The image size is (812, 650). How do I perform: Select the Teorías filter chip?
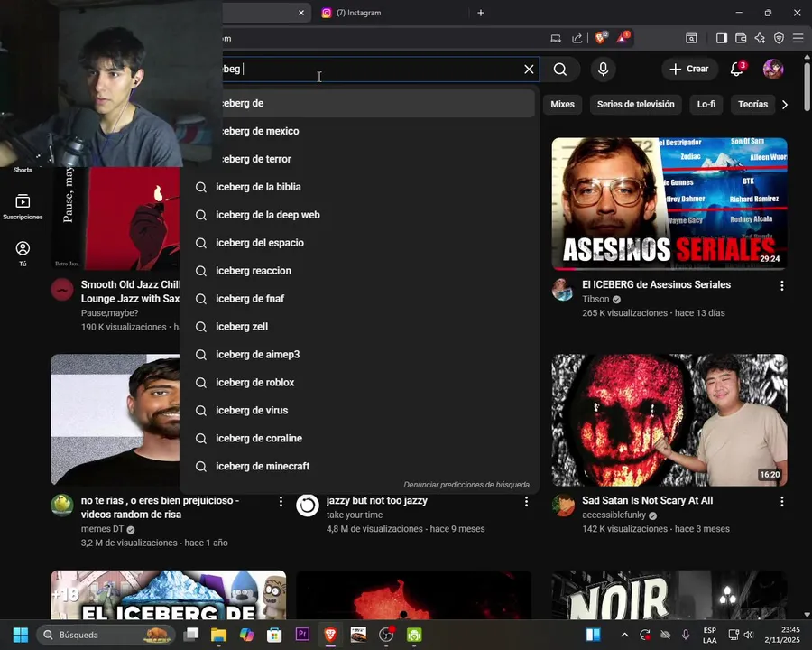click(x=752, y=104)
